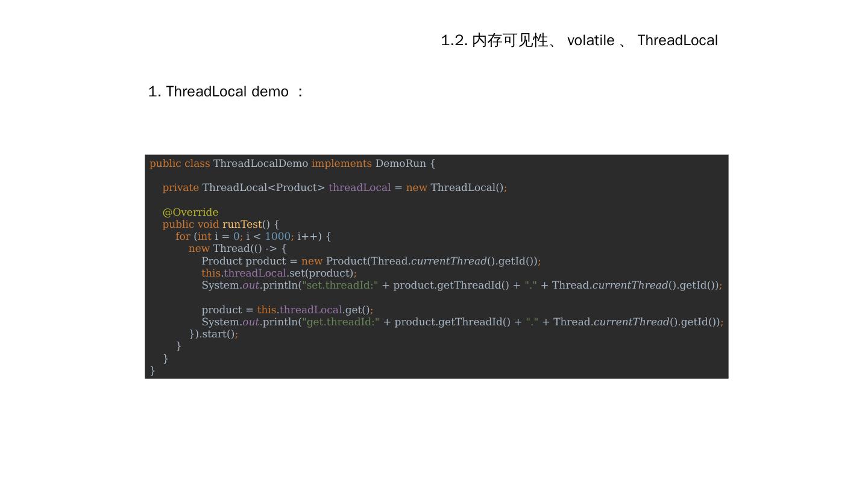The height and width of the screenshot is (488, 868).
Task: Click the "implements" keyword in the class declaration
Action: click(341, 164)
